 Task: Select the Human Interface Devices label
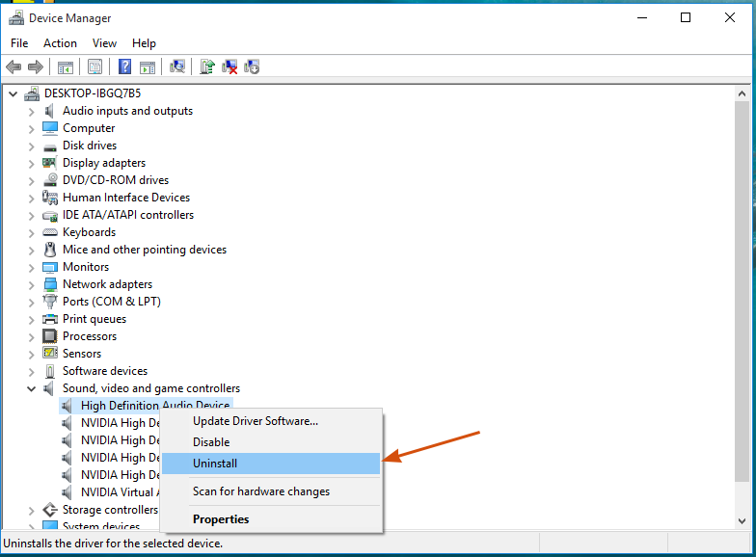point(125,198)
